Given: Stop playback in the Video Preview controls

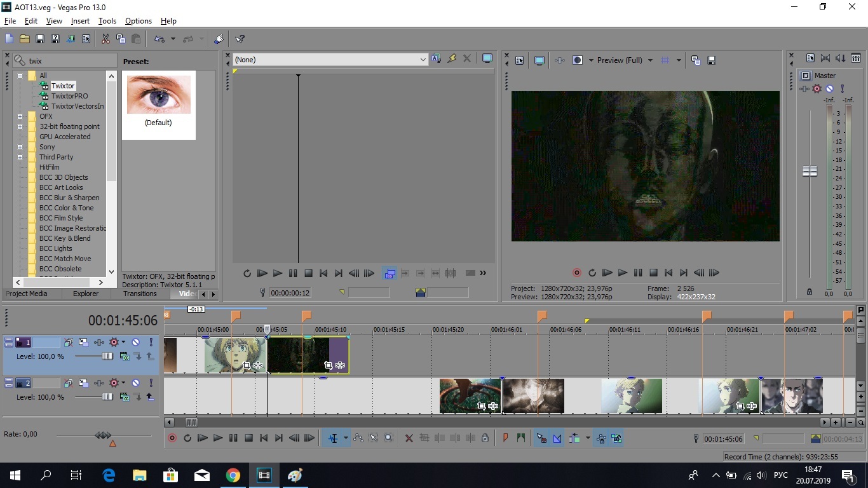Looking at the screenshot, I should tap(653, 273).
